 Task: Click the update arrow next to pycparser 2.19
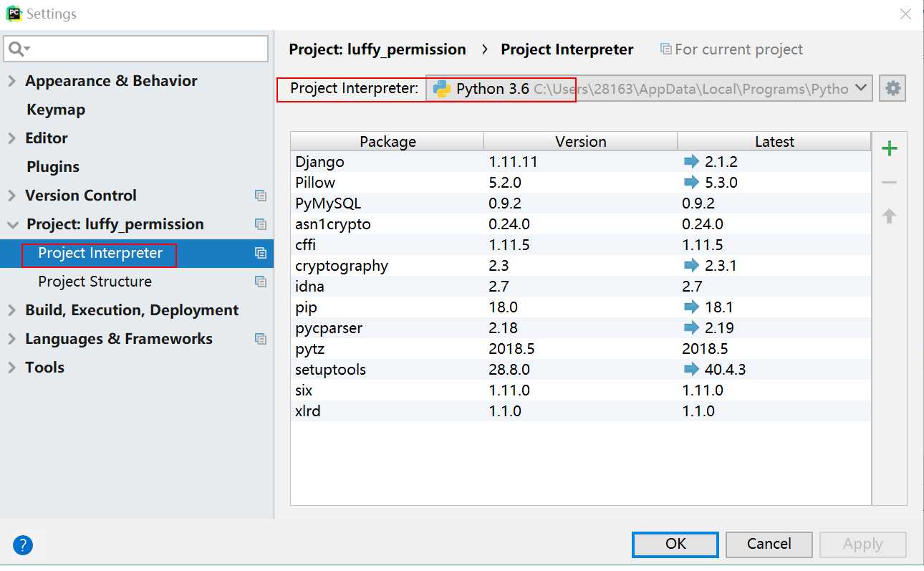pyautogui.click(x=691, y=328)
